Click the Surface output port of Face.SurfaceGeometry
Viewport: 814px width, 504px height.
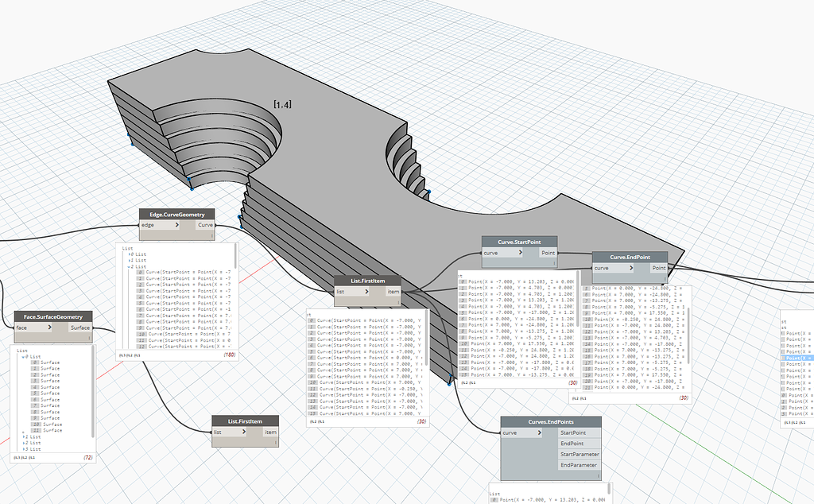pyautogui.click(x=79, y=328)
